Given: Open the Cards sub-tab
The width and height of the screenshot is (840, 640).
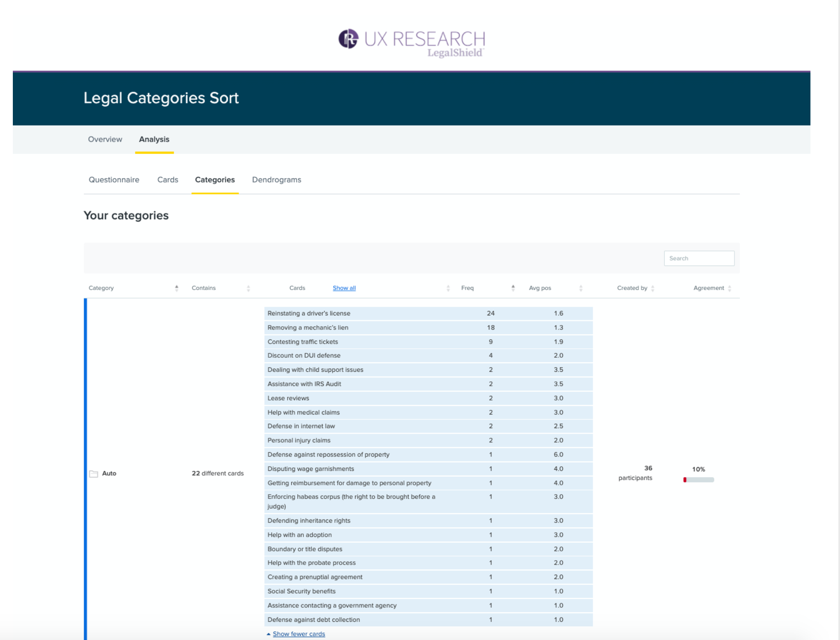Looking at the screenshot, I should point(168,180).
